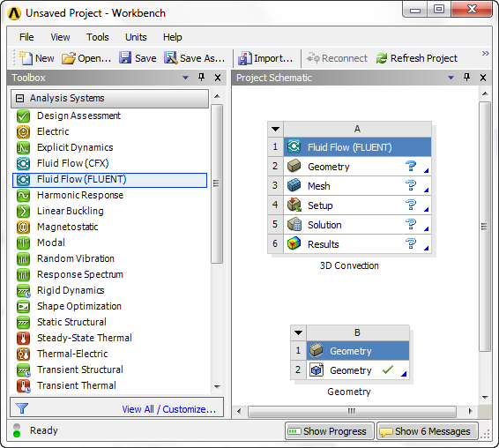Click the Transient Thermal icon

coord(23,385)
